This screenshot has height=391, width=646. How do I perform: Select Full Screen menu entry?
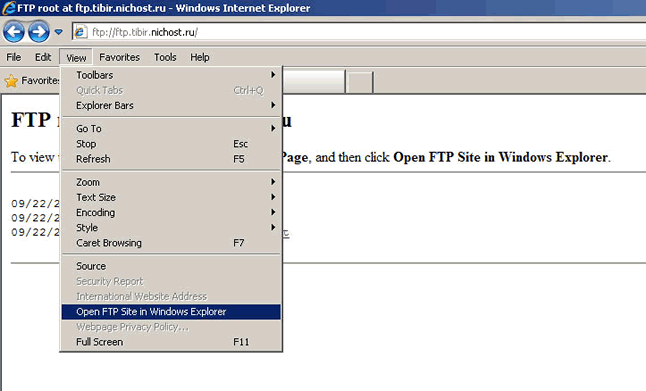(x=171, y=342)
